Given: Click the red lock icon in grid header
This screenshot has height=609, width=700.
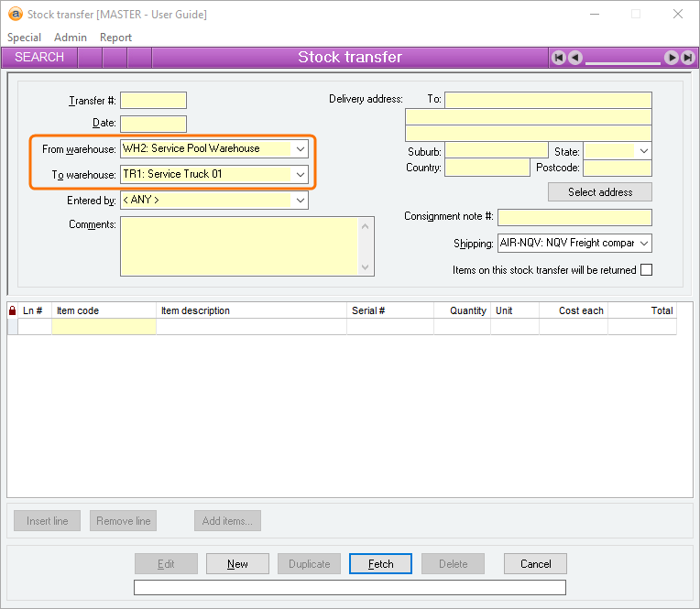Looking at the screenshot, I should (x=12, y=310).
